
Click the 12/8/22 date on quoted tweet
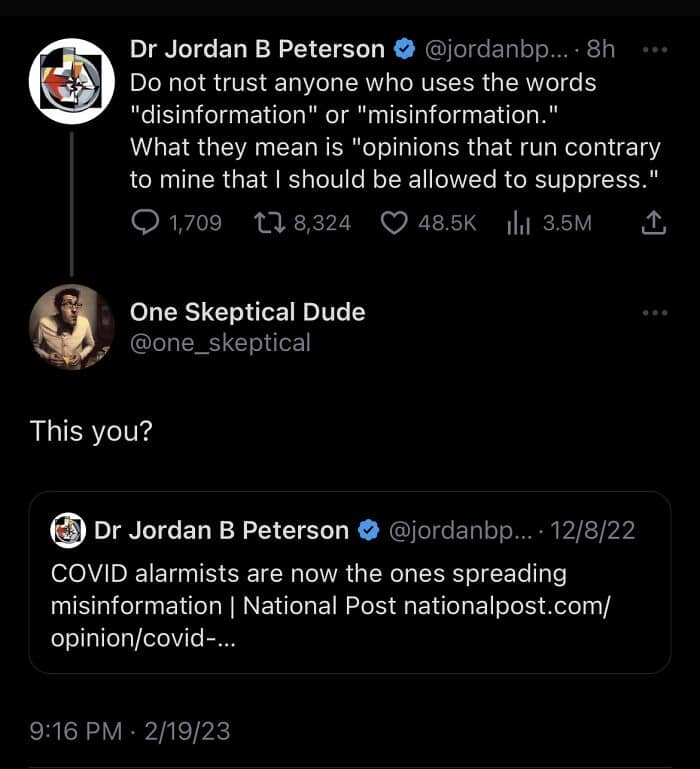593,530
